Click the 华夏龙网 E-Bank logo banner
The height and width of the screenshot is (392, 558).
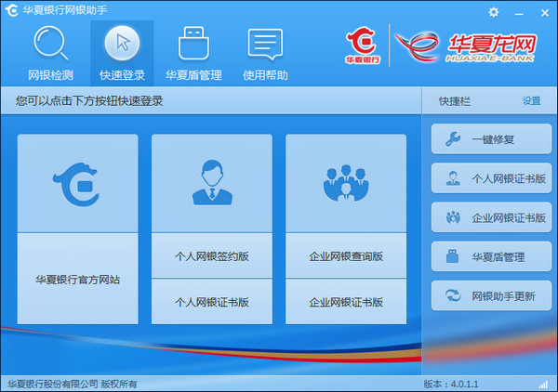pyautogui.click(x=466, y=47)
